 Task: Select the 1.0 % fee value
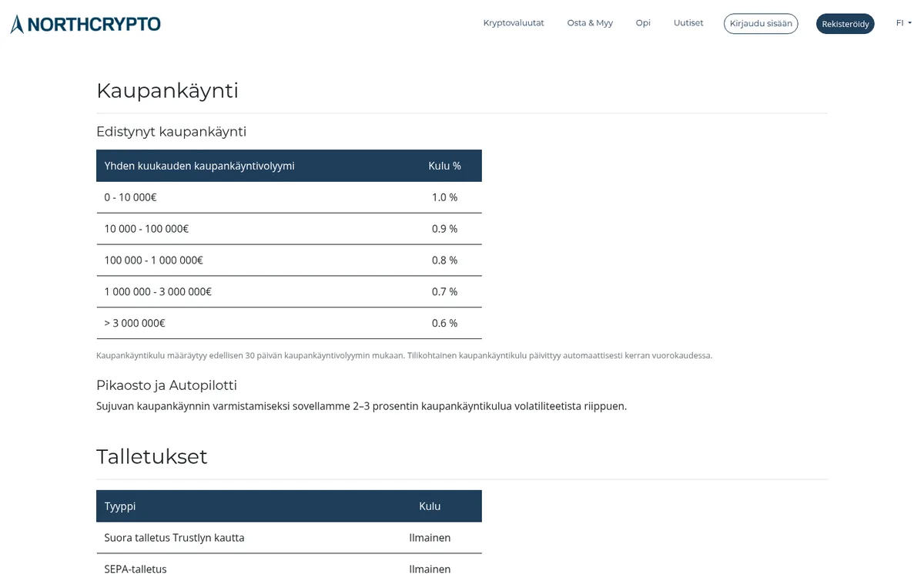[x=445, y=197]
